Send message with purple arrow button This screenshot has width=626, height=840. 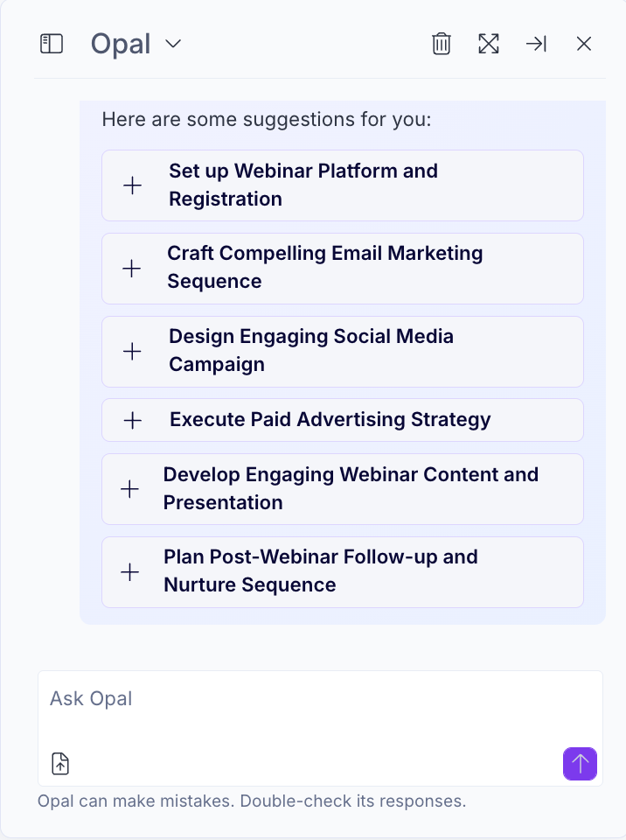tap(580, 763)
